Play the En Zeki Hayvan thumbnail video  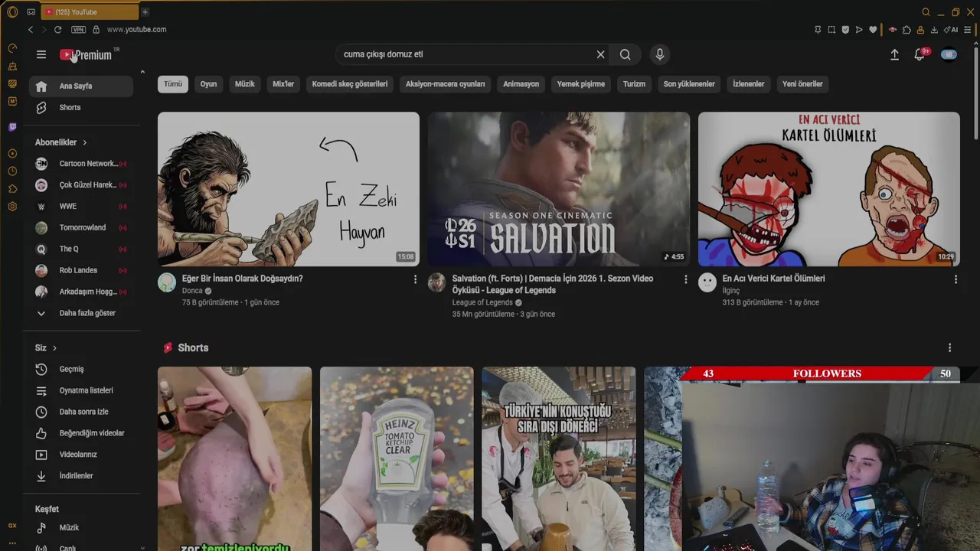tap(289, 189)
